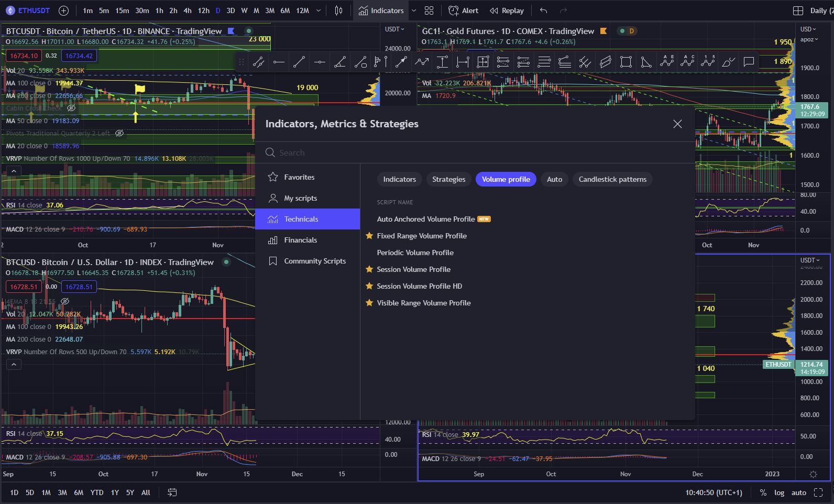Select the Price Range measure tool
The height and width of the screenshot is (504, 834).
[x=442, y=62]
